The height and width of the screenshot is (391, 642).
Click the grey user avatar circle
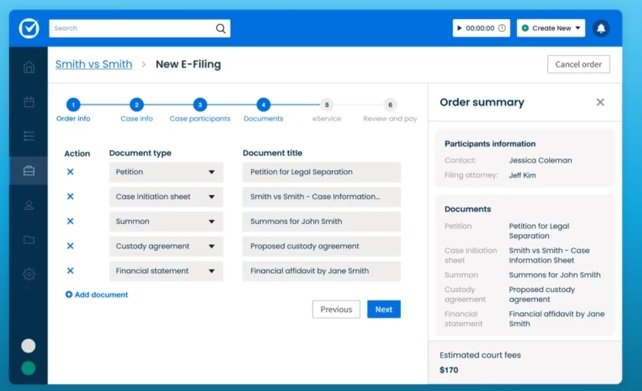[x=28, y=346]
